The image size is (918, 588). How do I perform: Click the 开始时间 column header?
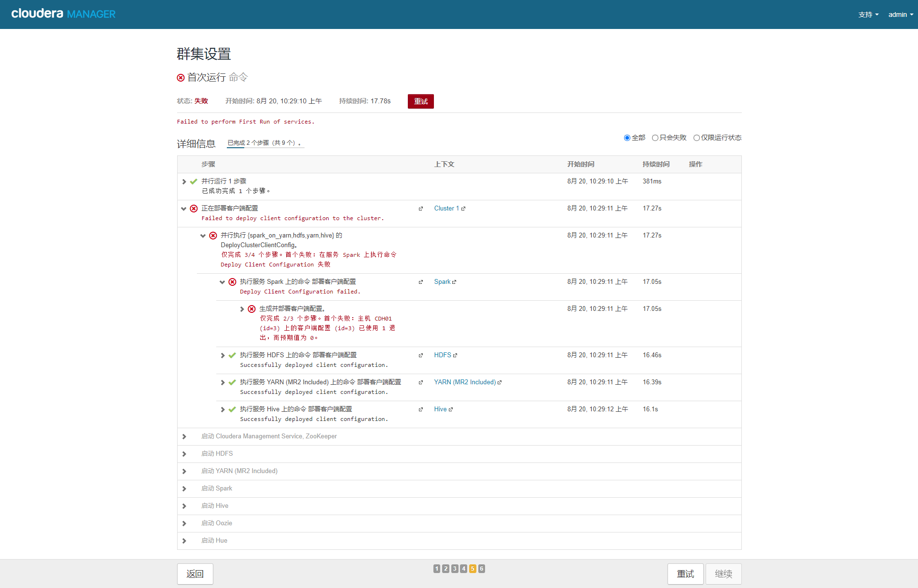(x=581, y=165)
